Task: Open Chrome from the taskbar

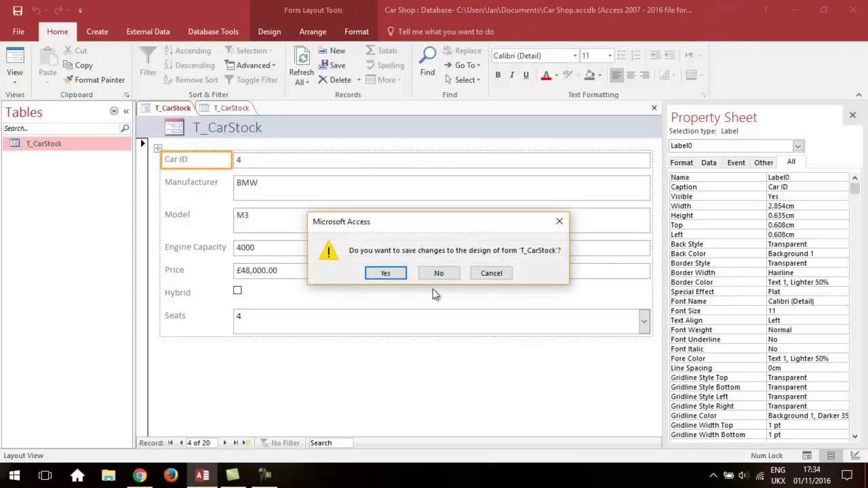Action: (x=139, y=475)
